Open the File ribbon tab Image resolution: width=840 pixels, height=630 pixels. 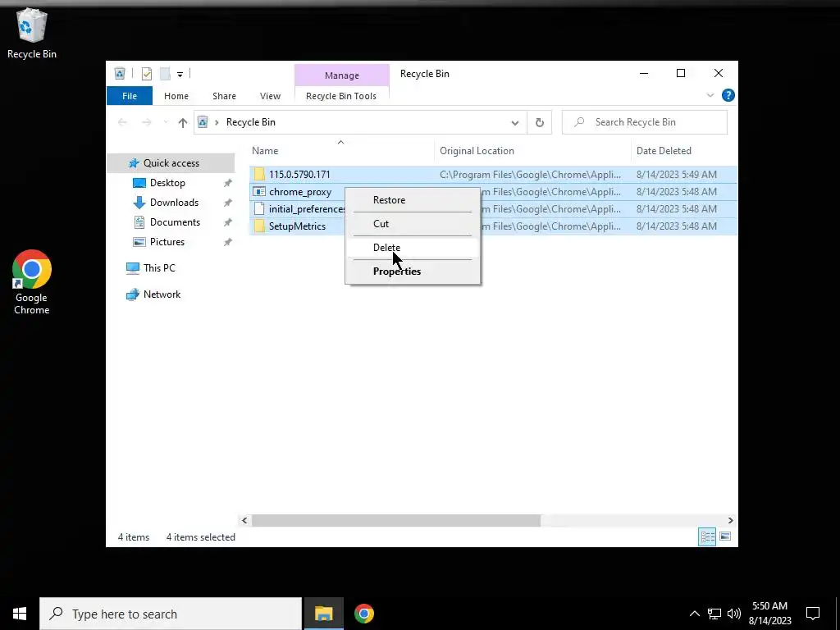point(130,96)
